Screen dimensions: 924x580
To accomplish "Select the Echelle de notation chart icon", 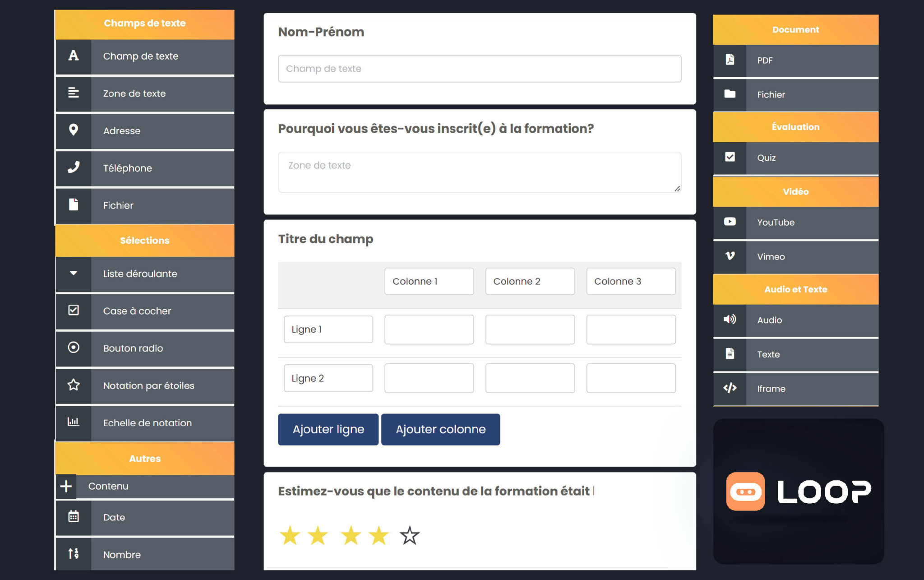I will 74,422.
